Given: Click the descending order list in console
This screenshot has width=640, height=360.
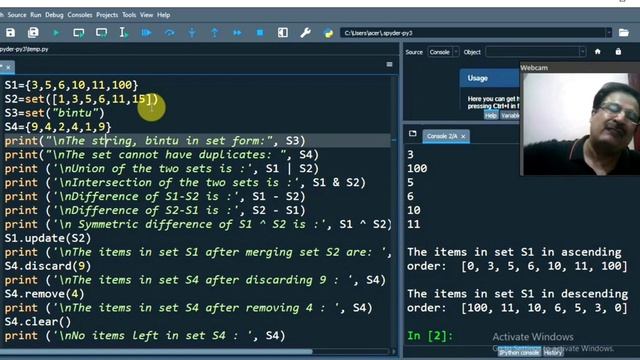Looking at the screenshot, I should coord(544,307).
